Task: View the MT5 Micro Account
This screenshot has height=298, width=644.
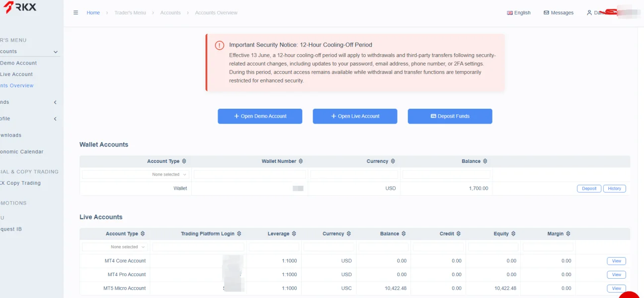Action: [x=617, y=289]
